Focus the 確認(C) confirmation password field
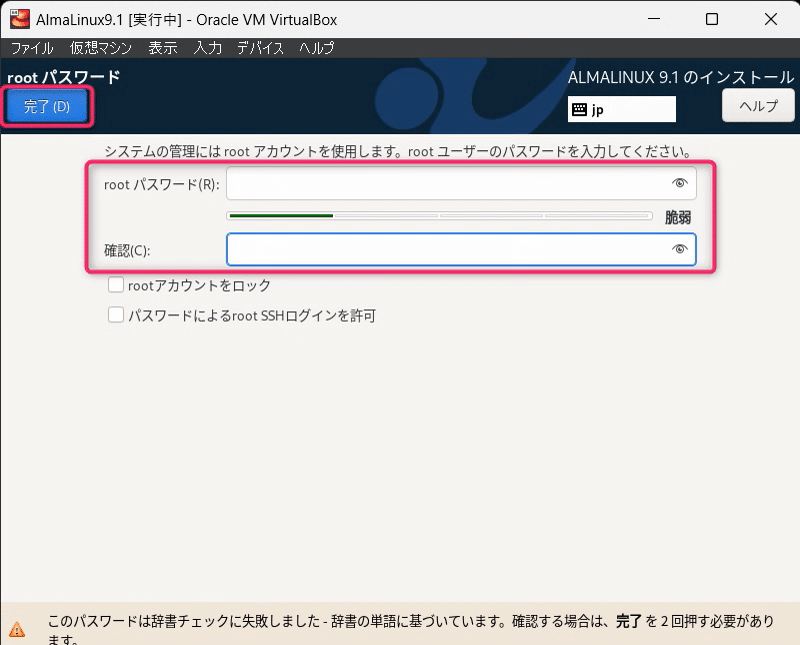The width and height of the screenshot is (800, 645). (461, 250)
